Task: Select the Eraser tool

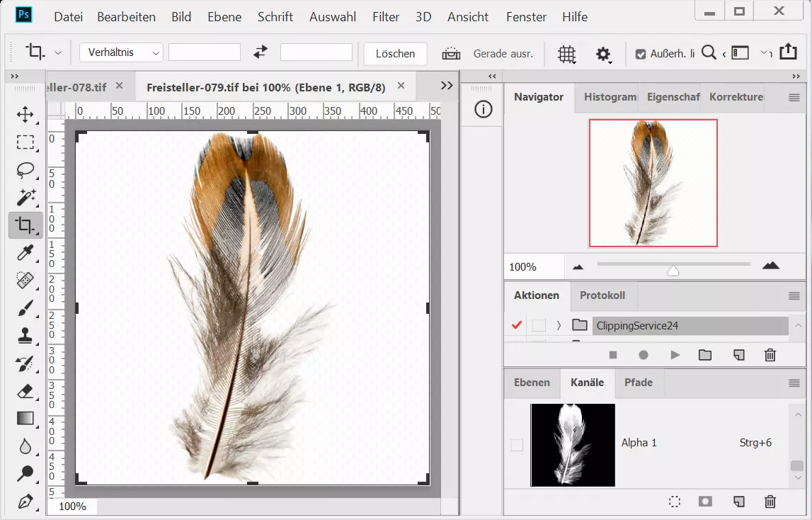Action: [25, 391]
